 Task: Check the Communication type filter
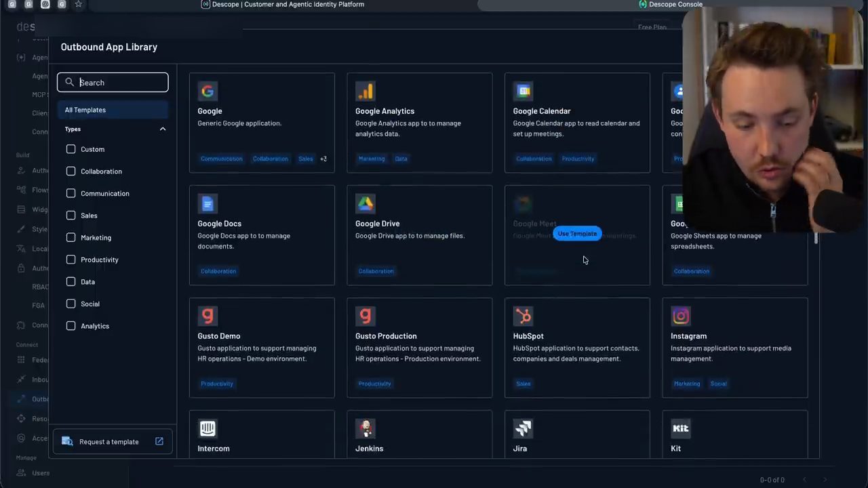coord(71,193)
